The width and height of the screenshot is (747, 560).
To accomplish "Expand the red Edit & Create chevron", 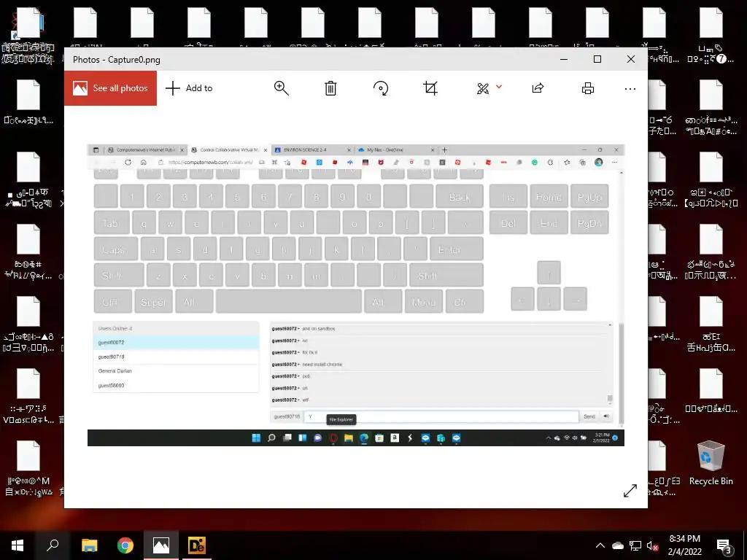I will point(499,87).
